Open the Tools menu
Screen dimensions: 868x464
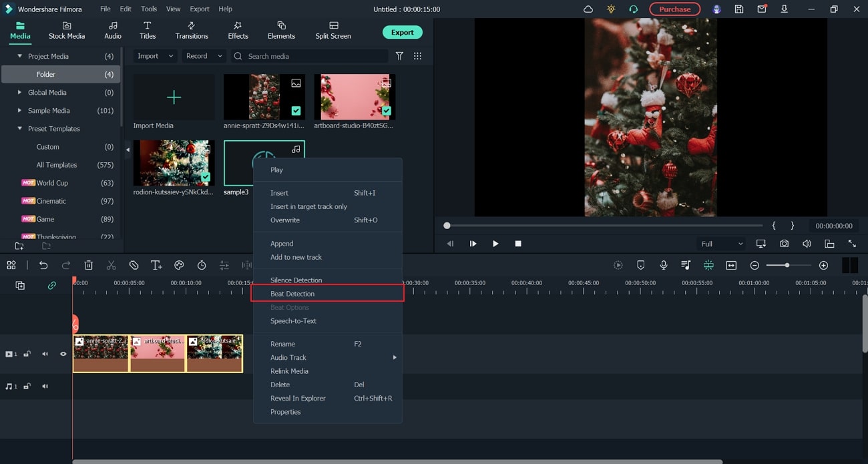pos(149,9)
